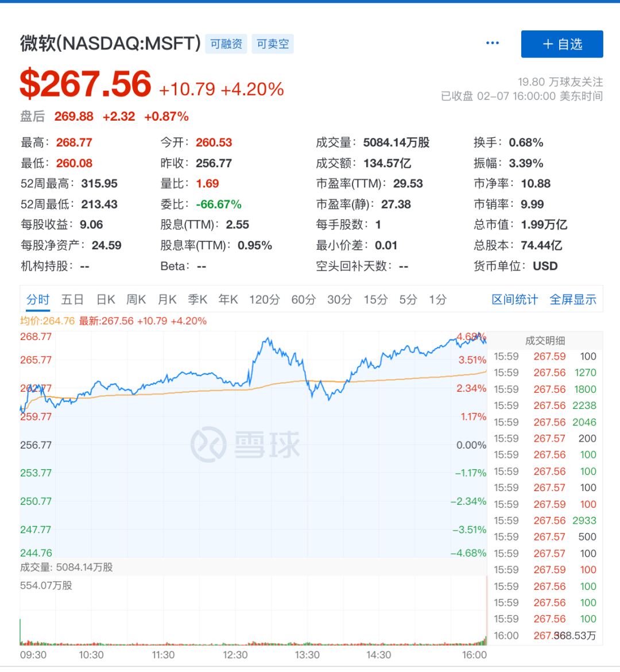Click the 振幅 value 3.39%
The image size is (620, 672).
(x=526, y=163)
